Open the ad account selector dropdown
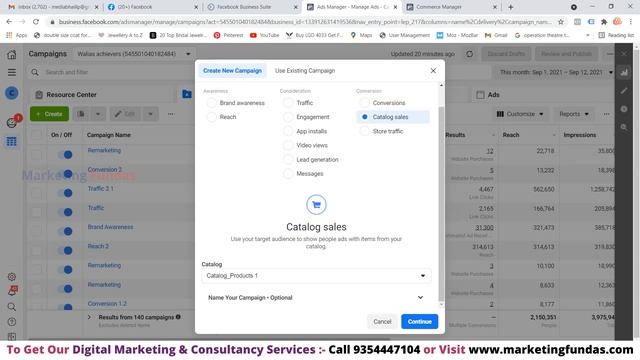The width and height of the screenshot is (640, 360). point(134,54)
